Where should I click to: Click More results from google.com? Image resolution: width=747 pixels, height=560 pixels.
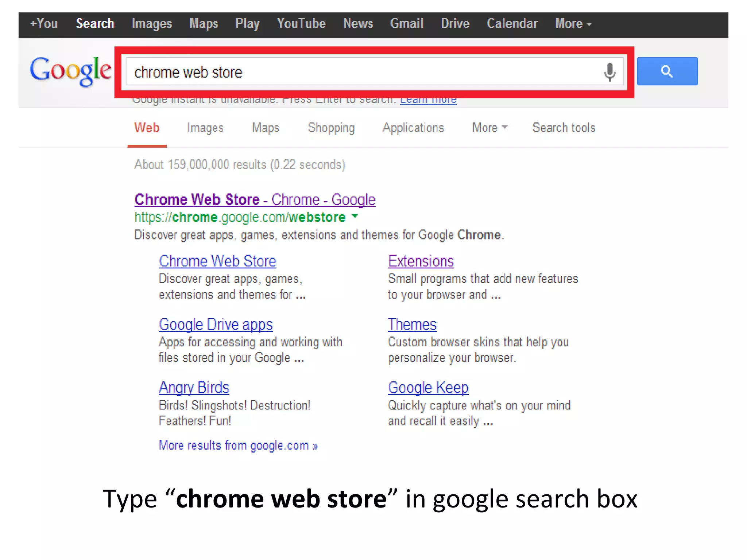[x=238, y=446]
